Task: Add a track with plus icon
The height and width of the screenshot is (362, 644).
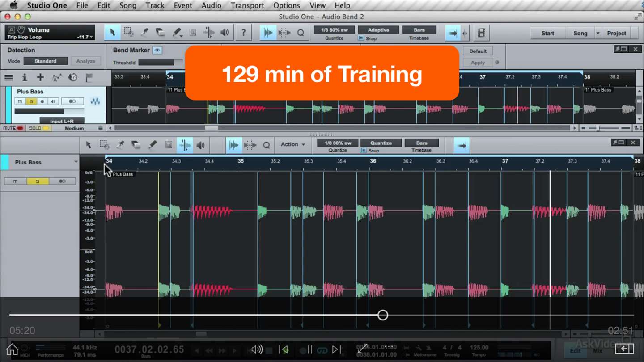Action: [x=40, y=77]
